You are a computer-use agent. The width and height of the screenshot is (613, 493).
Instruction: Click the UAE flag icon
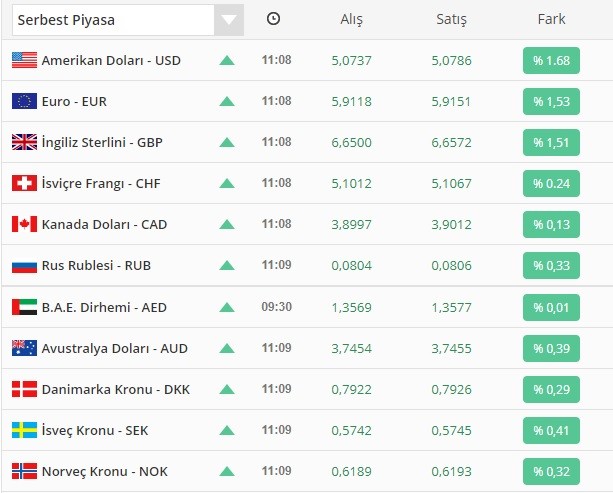pos(24,307)
